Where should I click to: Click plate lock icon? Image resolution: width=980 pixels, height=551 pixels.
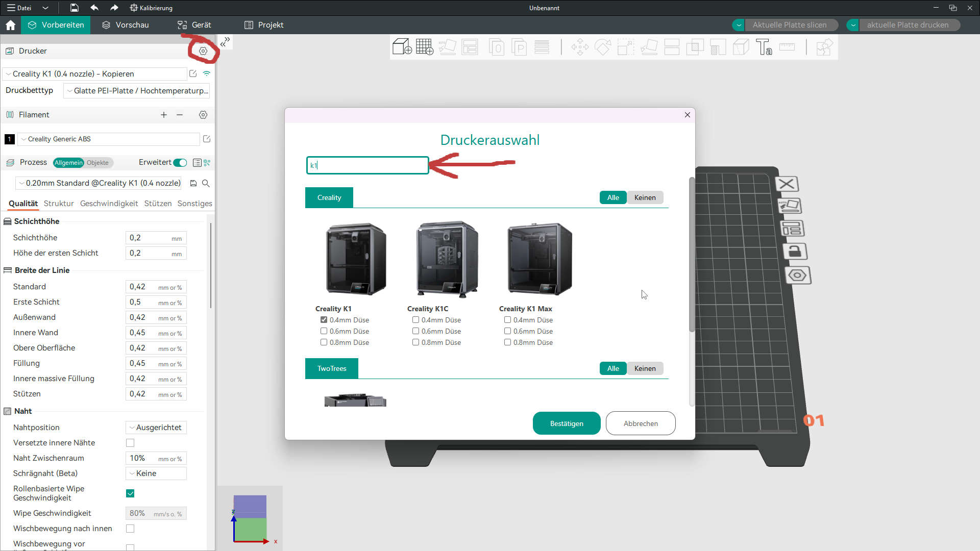point(795,252)
